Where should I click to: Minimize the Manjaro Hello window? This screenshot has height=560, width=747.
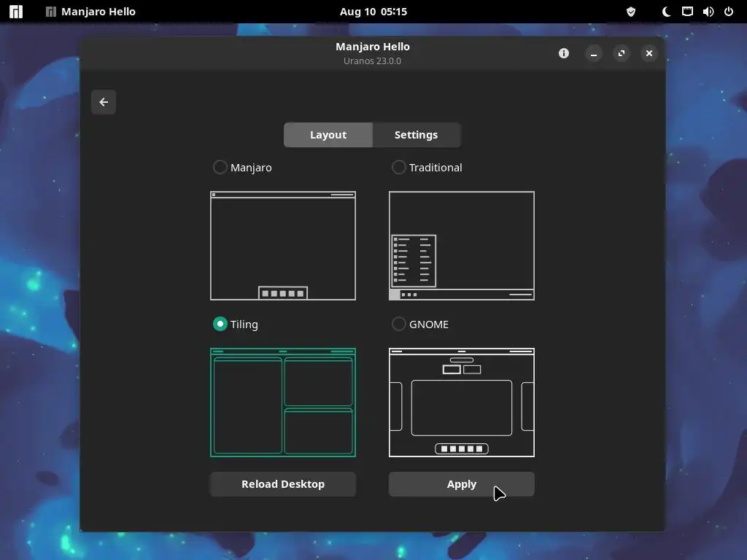pos(594,53)
